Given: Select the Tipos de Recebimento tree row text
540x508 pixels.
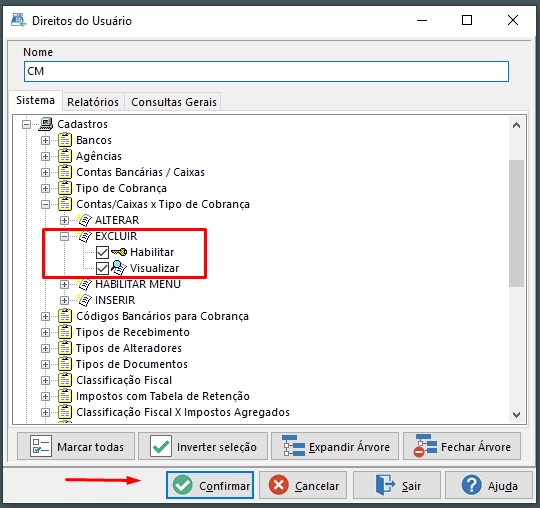Looking at the screenshot, I should 133,332.
